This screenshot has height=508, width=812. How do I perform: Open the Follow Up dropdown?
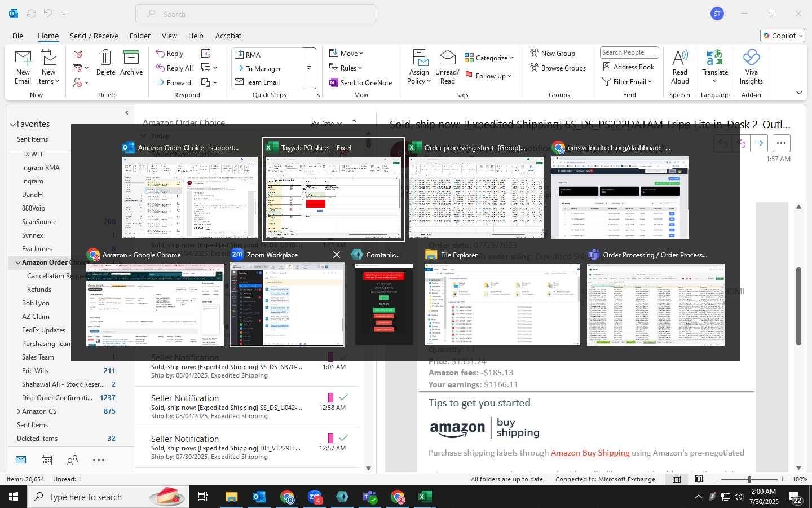click(x=488, y=76)
